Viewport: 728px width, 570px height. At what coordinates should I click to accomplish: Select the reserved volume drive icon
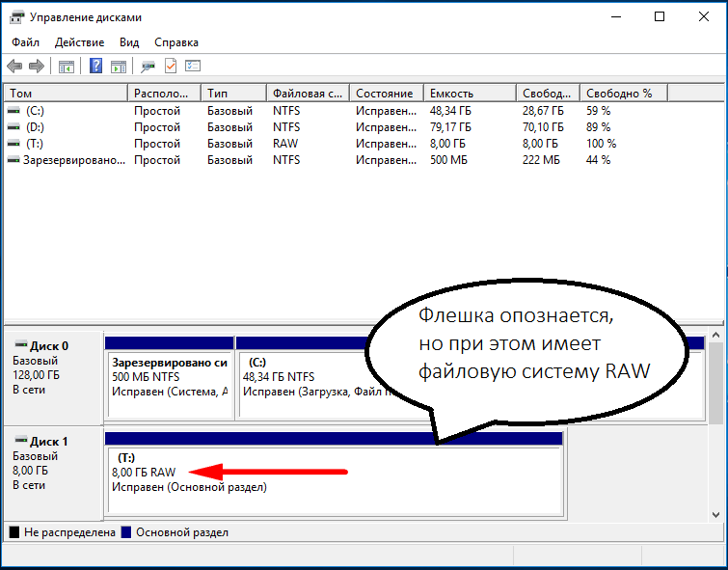[13, 160]
